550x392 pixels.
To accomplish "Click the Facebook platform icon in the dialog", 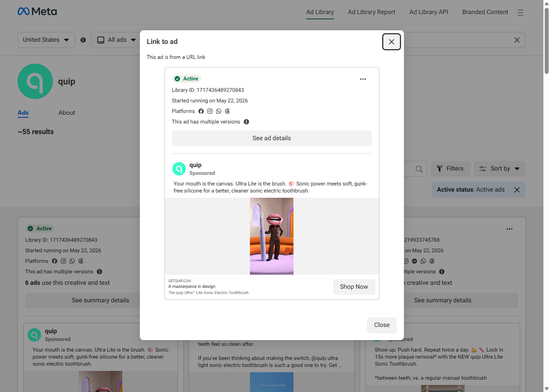I will (201, 111).
